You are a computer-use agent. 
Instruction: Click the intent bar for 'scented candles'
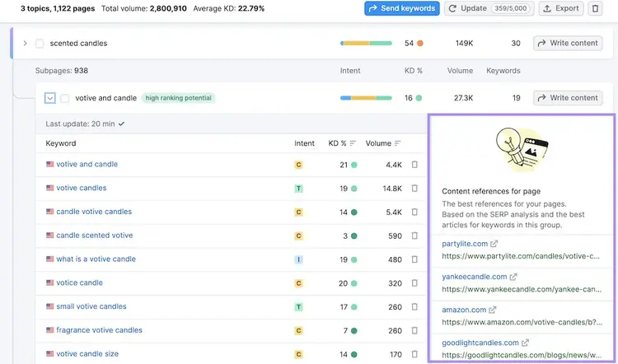point(366,44)
